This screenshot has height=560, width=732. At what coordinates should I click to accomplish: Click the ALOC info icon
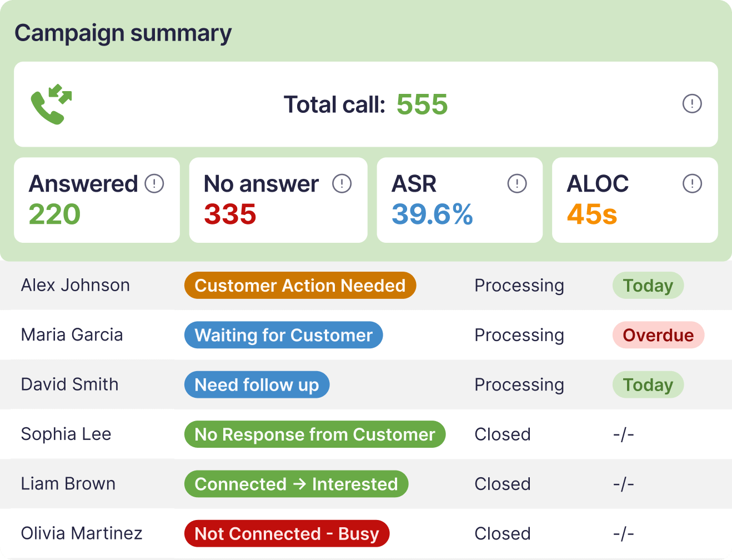(691, 183)
